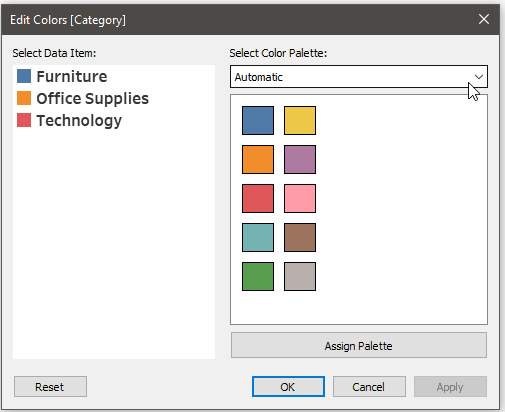Click the Cancel button

tap(369, 387)
